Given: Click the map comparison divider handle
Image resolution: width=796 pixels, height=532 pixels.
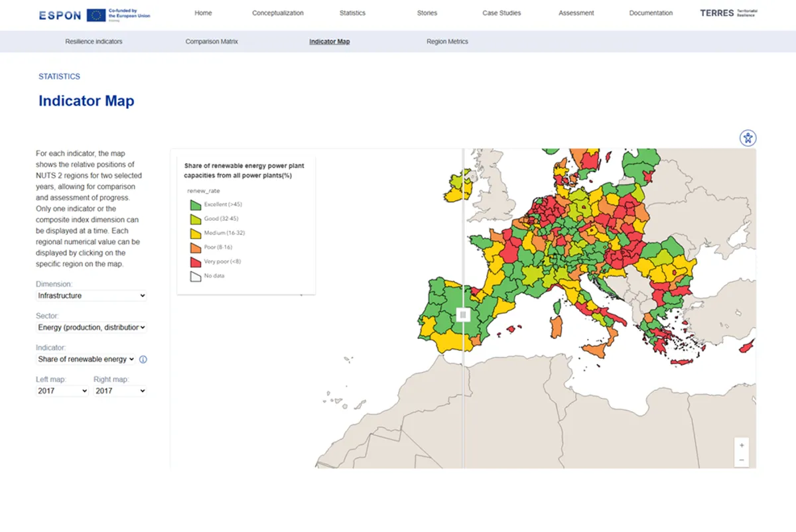Looking at the screenshot, I should click(x=463, y=314).
